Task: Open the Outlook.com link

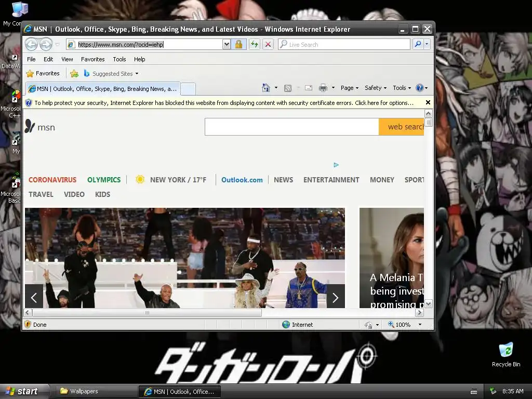Action: [x=242, y=180]
